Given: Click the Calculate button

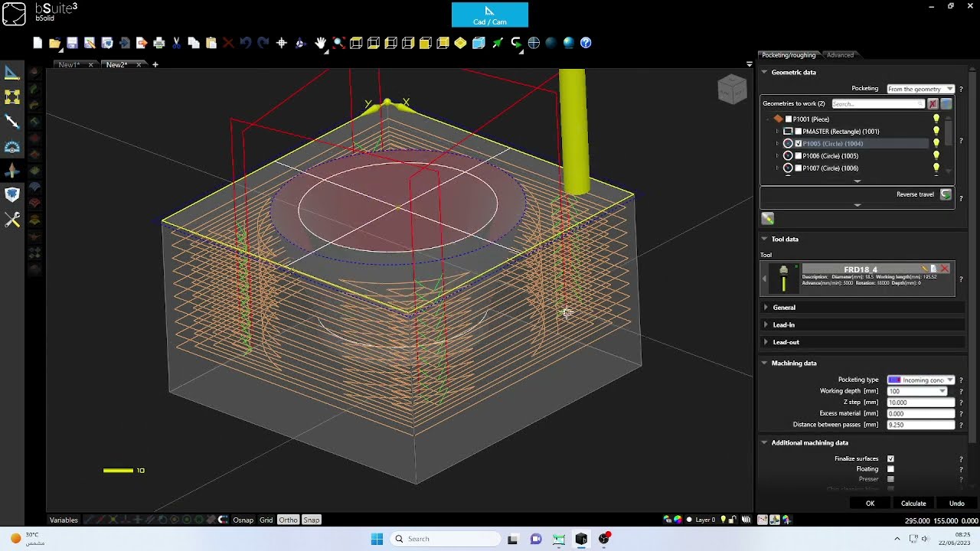Looking at the screenshot, I should [x=913, y=504].
